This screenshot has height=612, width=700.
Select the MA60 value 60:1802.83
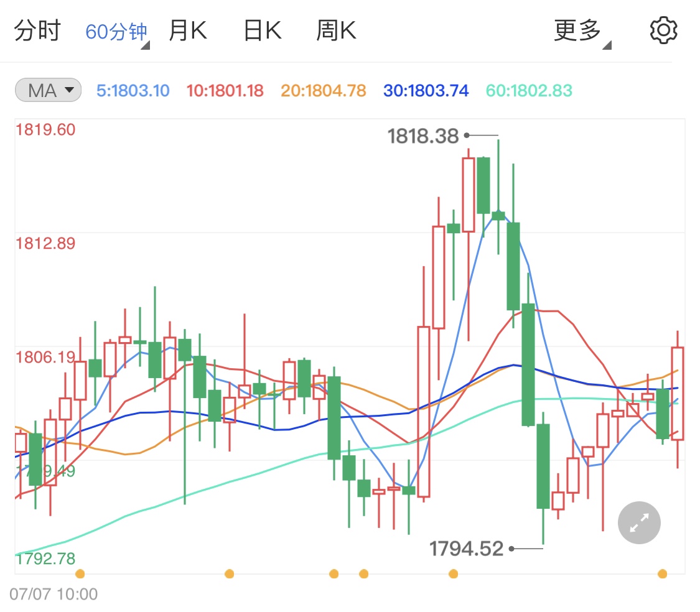[x=529, y=91]
